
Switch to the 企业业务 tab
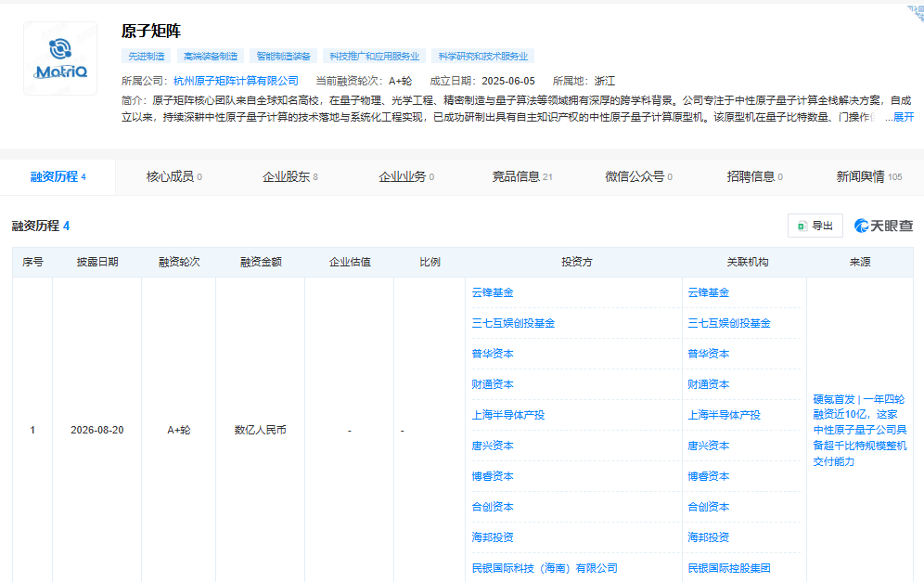point(406,176)
